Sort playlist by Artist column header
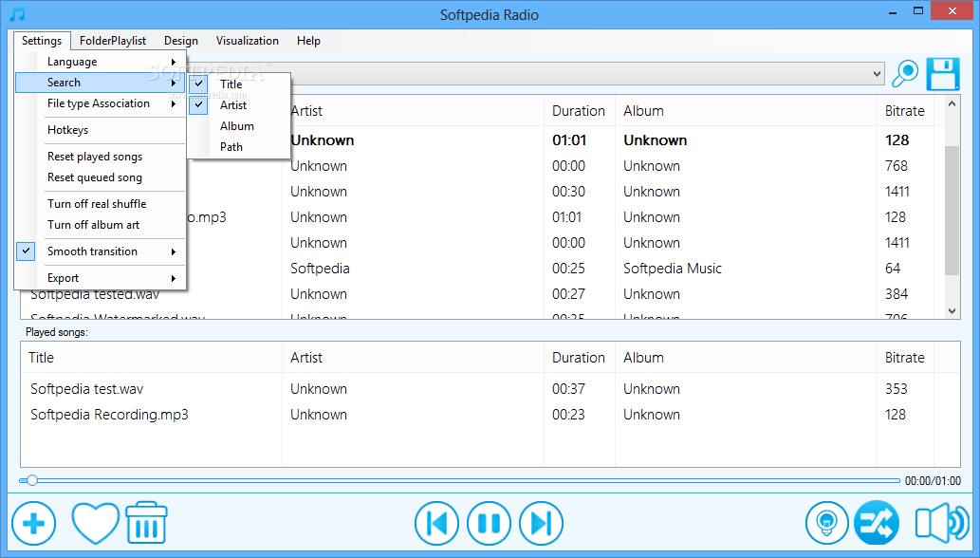Screen dimensions: 980x558 pos(413,111)
